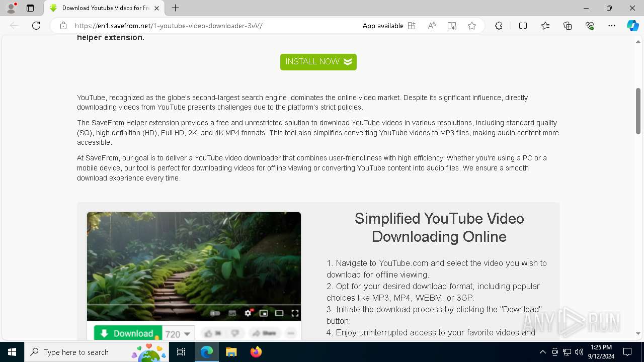This screenshot has width=644, height=362.
Task: Click the browser profile avatar icon
Action: 11,8
